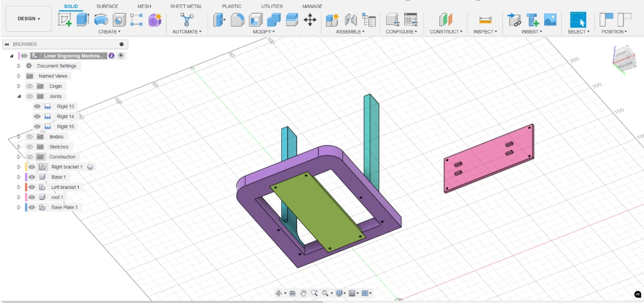Screen dimensions: 644x303
Task: Expand the Left bracket:1 component
Action: pyautogui.click(x=19, y=187)
